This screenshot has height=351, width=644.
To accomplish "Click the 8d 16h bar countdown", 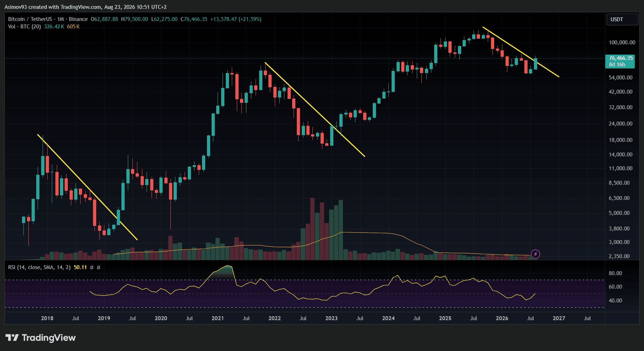I will [x=617, y=65].
